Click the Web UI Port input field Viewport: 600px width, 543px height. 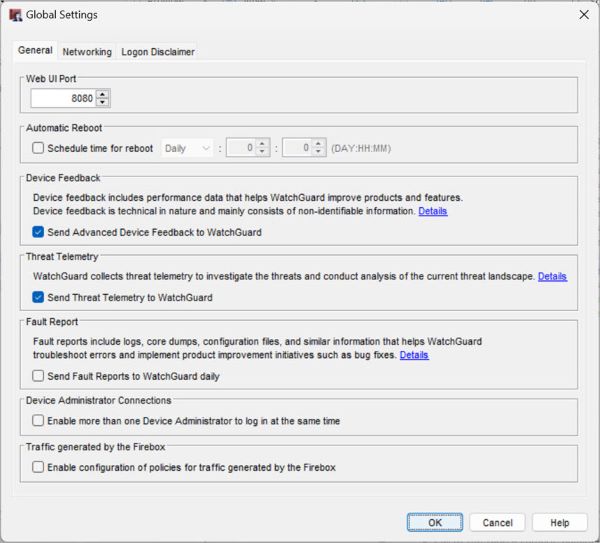(x=63, y=98)
